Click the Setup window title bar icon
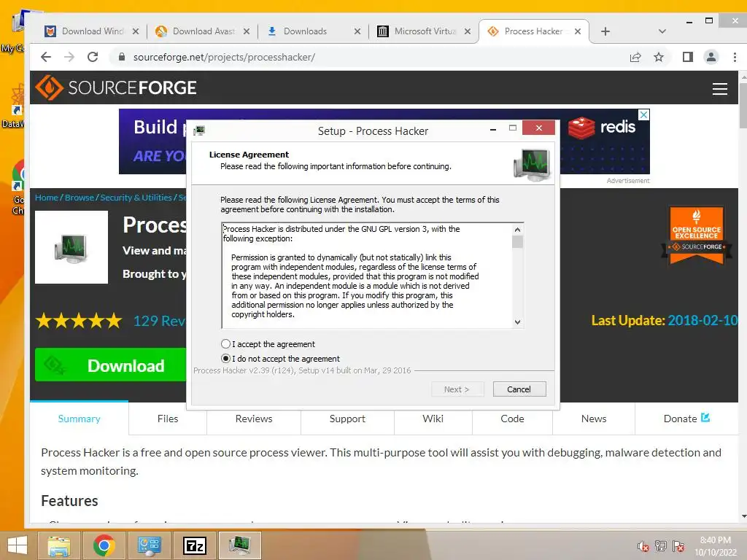 (x=199, y=131)
